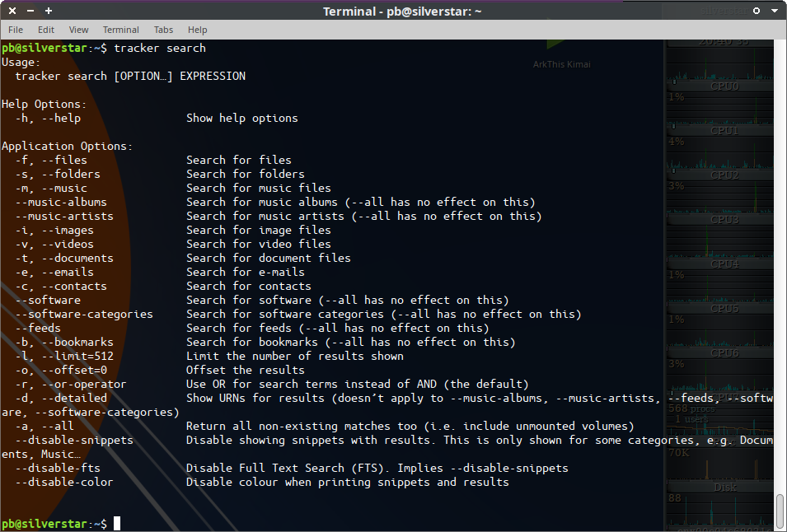787x532 pixels.
Task: Open the Help menu
Action: (198, 30)
